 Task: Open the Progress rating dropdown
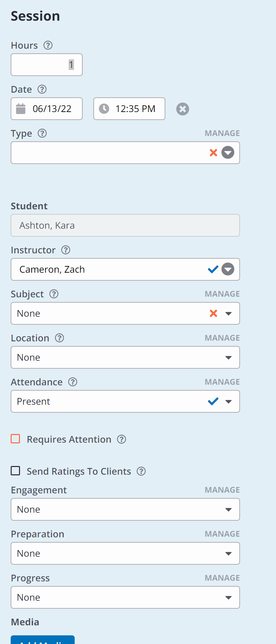tap(125, 597)
